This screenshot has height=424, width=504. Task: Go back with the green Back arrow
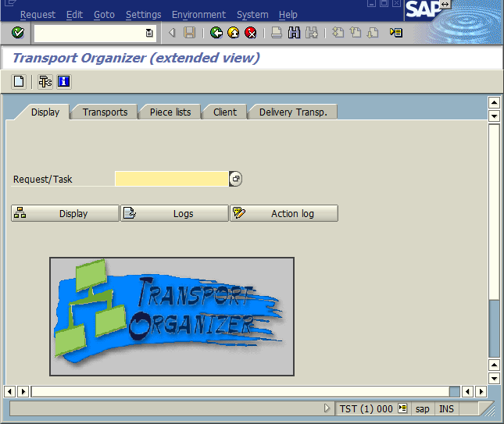[216, 33]
